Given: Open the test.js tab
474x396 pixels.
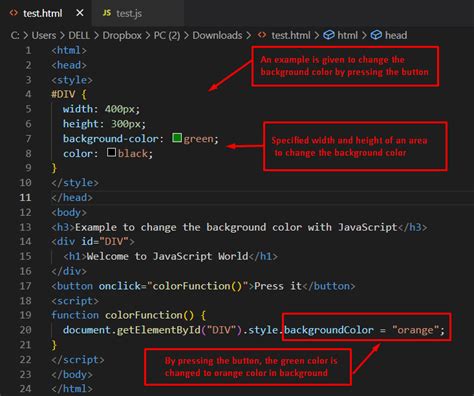Looking at the screenshot, I should coord(138,13).
